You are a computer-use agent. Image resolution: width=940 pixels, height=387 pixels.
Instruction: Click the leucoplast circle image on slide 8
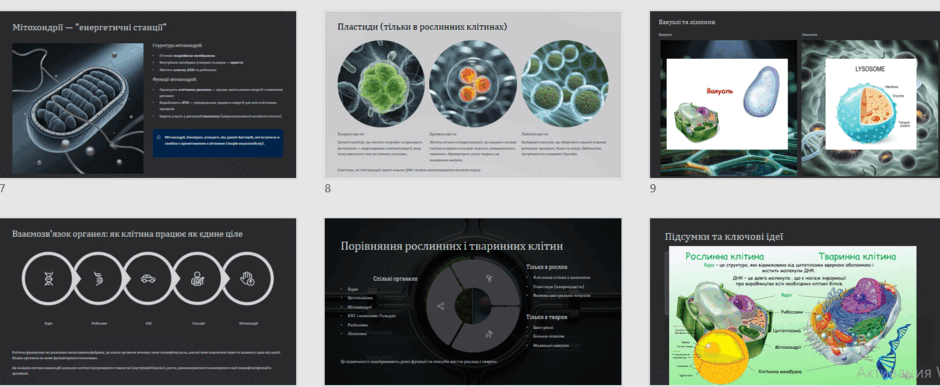[565, 83]
